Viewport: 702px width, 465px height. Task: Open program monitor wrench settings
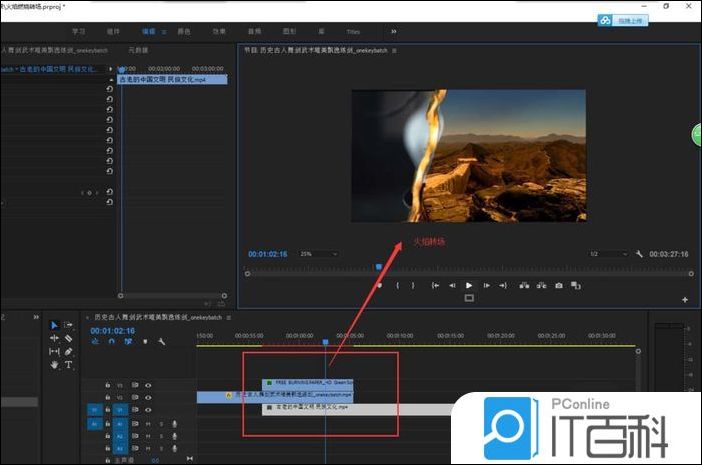639,254
